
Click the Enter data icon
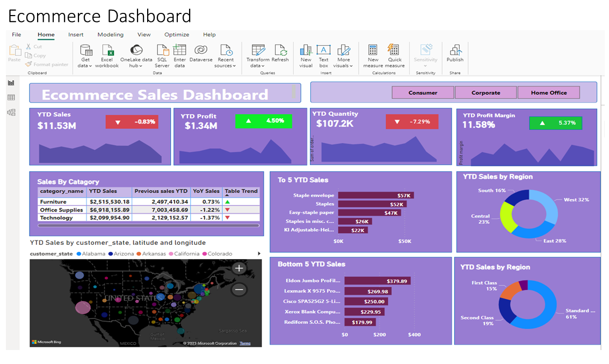[x=180, y=51]
